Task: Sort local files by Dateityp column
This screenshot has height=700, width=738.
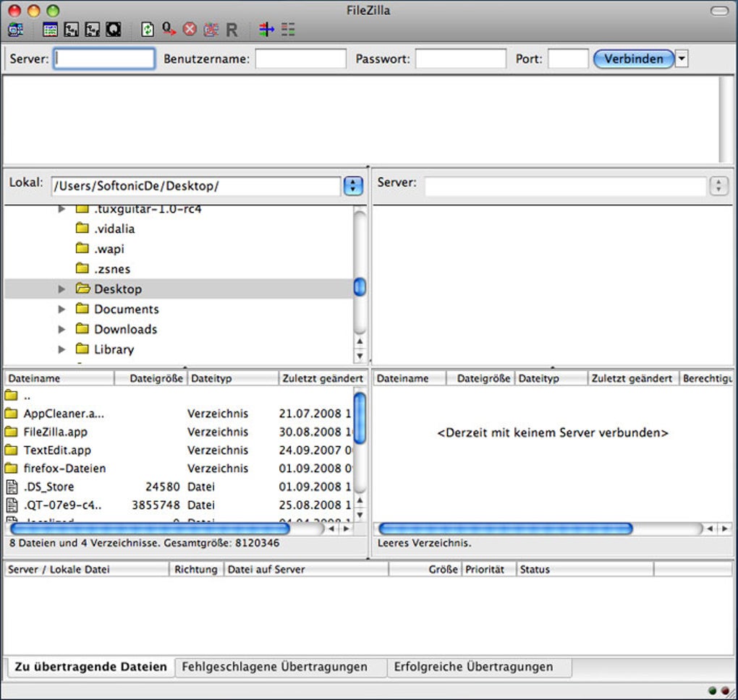Action: coord(233,378)
